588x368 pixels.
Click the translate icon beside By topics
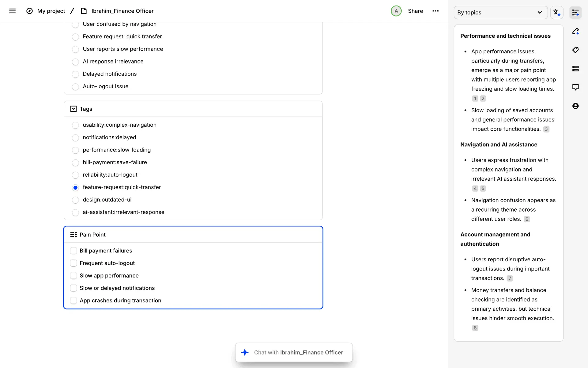pos(556,13)
